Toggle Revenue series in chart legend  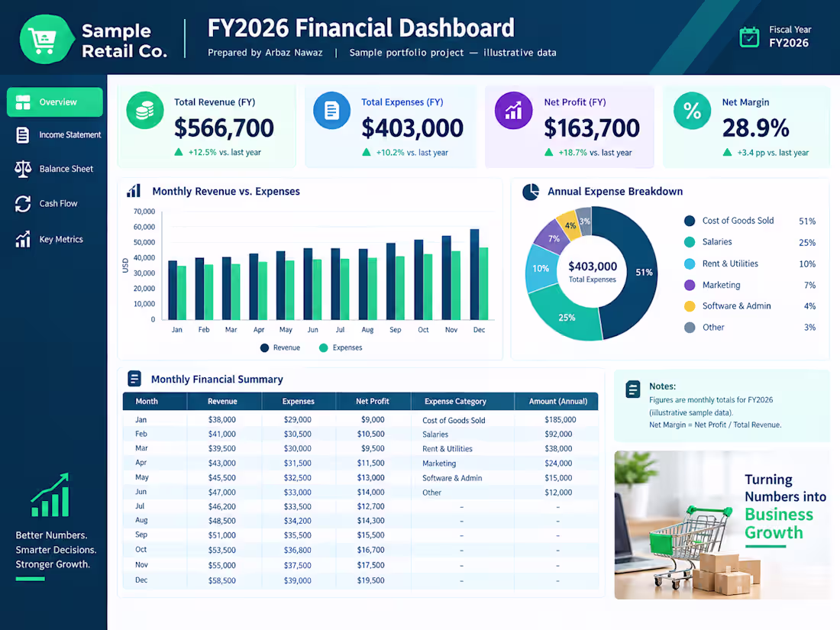click(x=280, y=347)
